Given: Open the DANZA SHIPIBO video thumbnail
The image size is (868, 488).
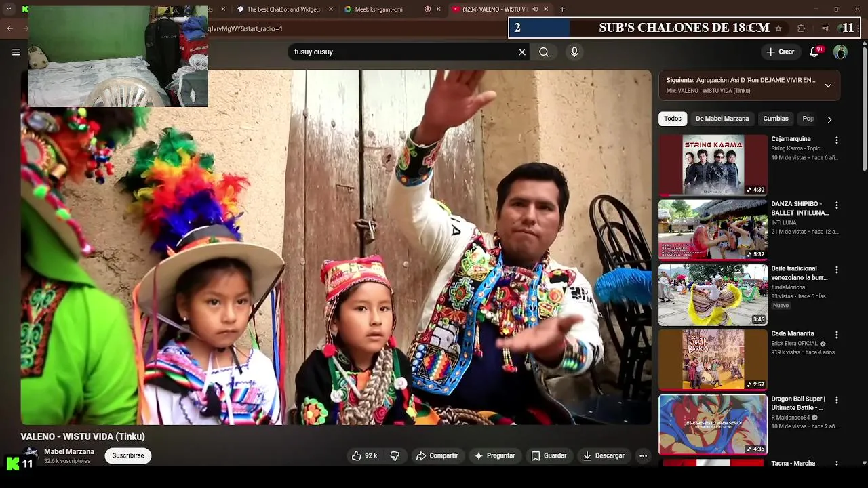Looking at the screenshot, I should (713, 230).
